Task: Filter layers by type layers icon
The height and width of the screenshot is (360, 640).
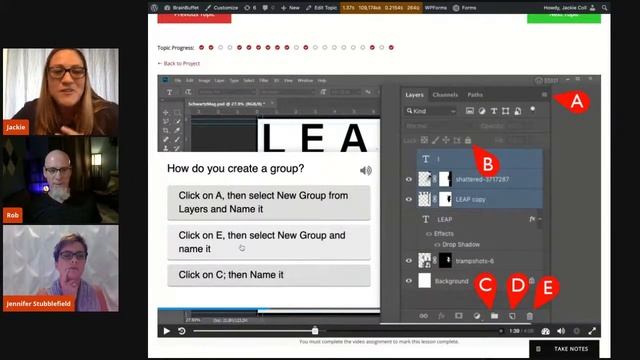Action: point(494,111)
